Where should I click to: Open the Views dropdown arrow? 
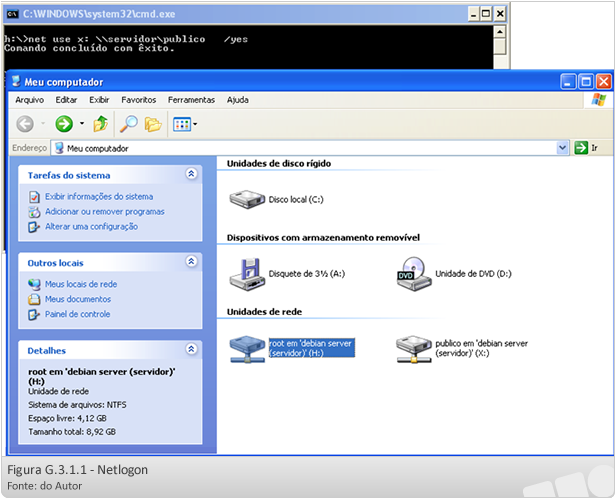(x=195, y=125)
